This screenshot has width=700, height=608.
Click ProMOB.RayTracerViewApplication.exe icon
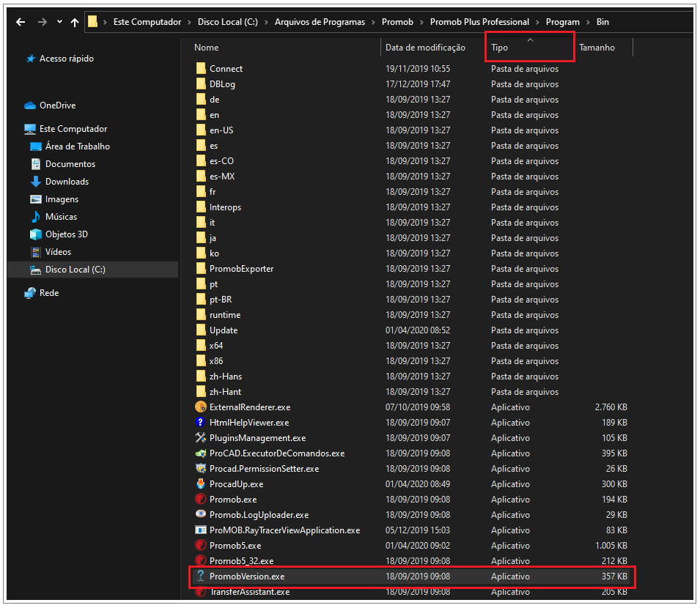coord(201,530)
